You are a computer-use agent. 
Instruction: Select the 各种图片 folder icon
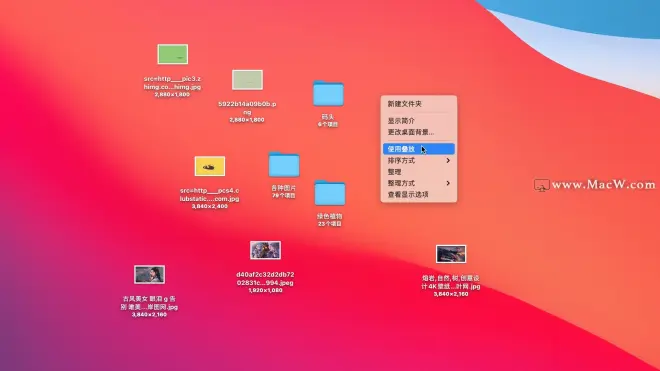pos(284,164)
